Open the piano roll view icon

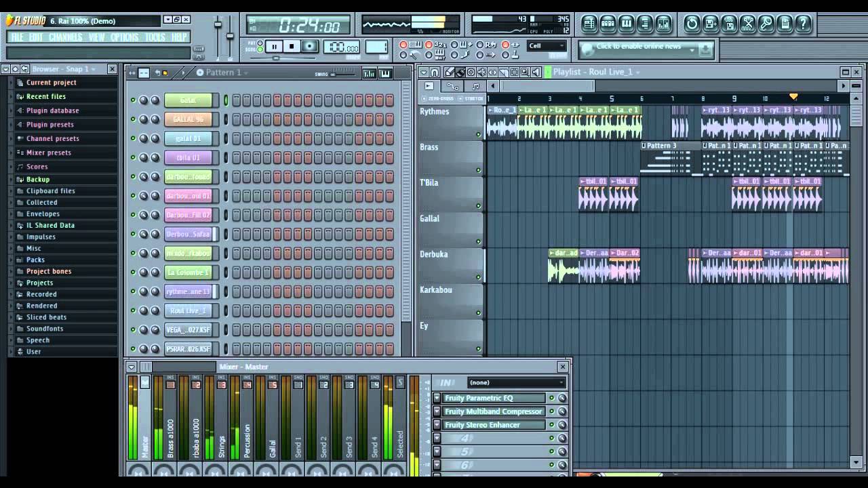(x=627, y=25)
